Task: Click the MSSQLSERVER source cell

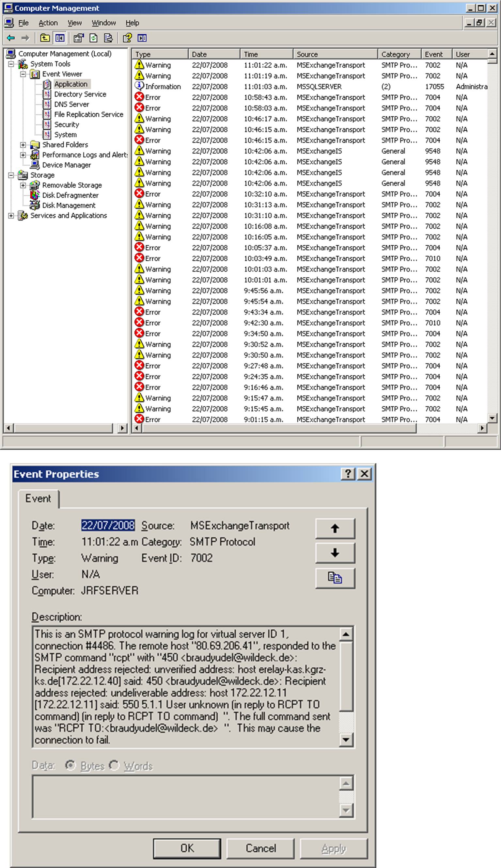Action: (x=319, y=87)
